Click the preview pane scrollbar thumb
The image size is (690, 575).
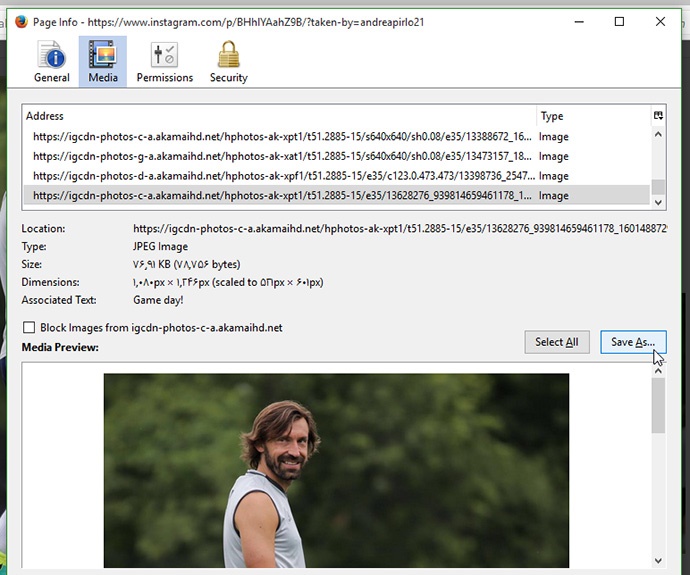pyautogui.click(x=658, y=406)
